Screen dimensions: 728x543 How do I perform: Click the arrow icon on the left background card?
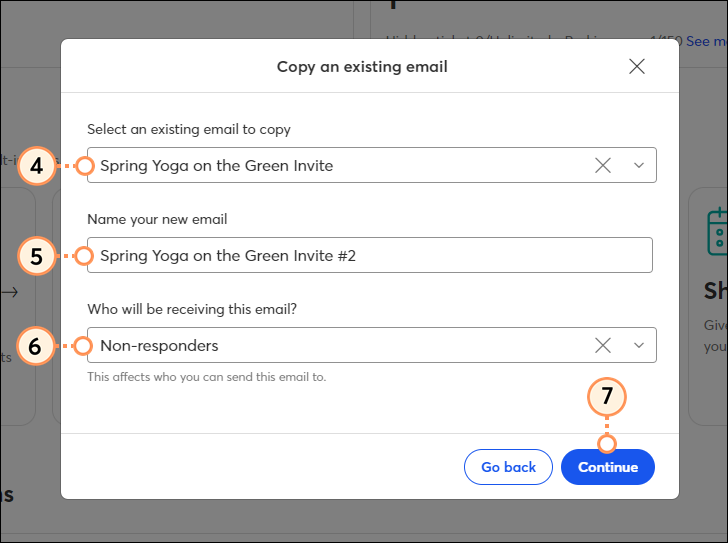click(10, 292)
